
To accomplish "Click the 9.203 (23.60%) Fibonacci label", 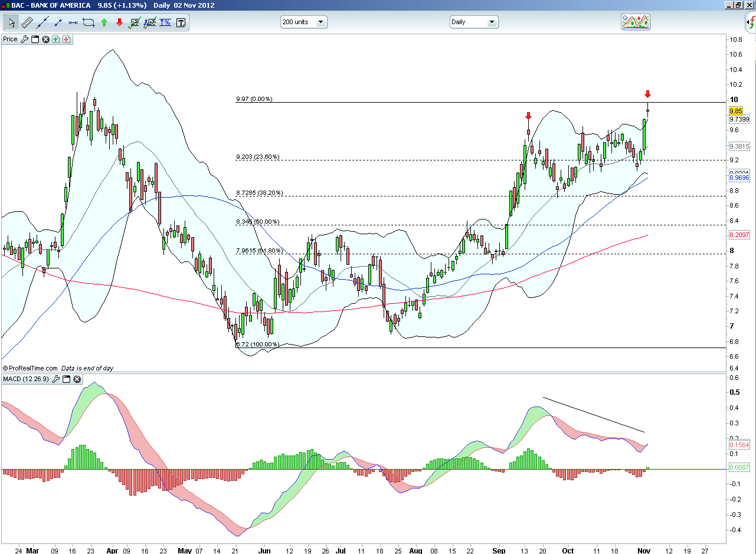I will (x=257, y=157).
